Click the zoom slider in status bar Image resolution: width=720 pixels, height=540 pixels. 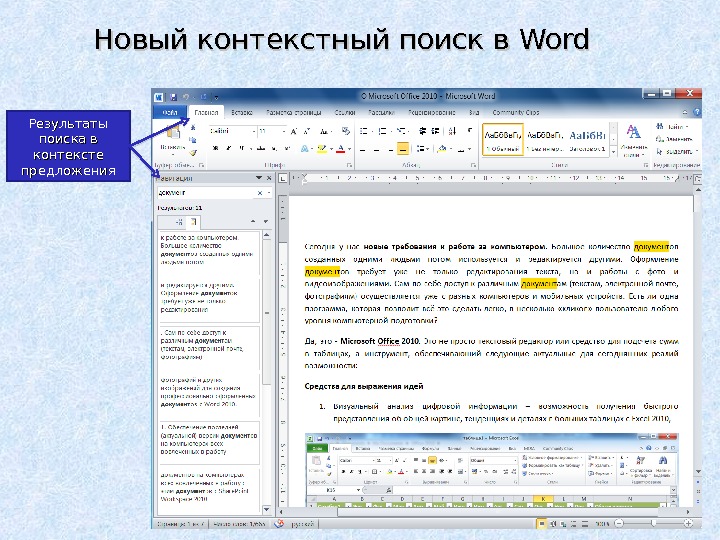(653, 523)
